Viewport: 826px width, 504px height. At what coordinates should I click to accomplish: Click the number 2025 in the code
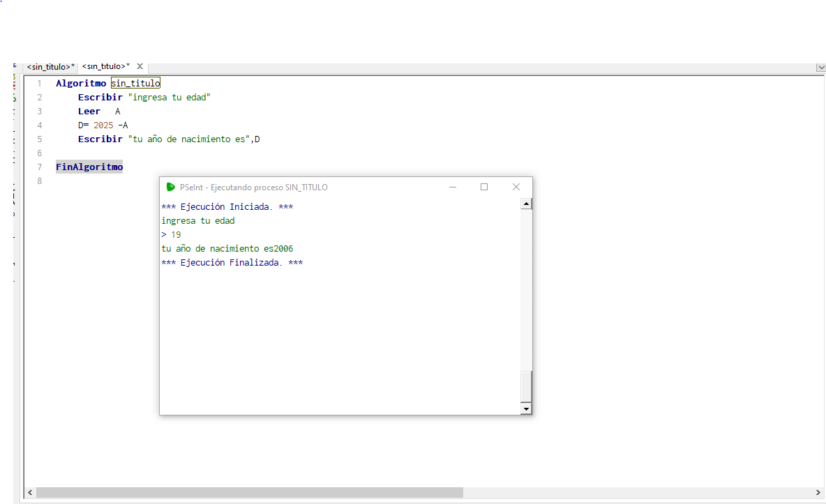click(x=103, y=125)
